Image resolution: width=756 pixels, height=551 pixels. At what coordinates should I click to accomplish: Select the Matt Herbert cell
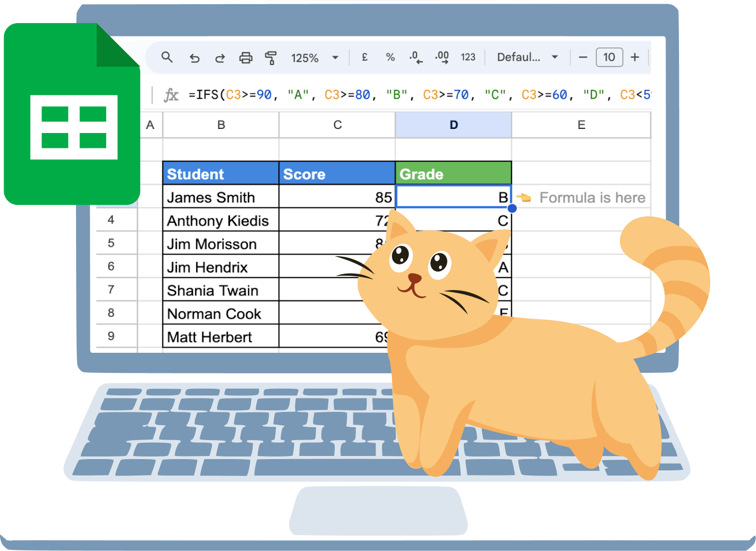(221, 336)
